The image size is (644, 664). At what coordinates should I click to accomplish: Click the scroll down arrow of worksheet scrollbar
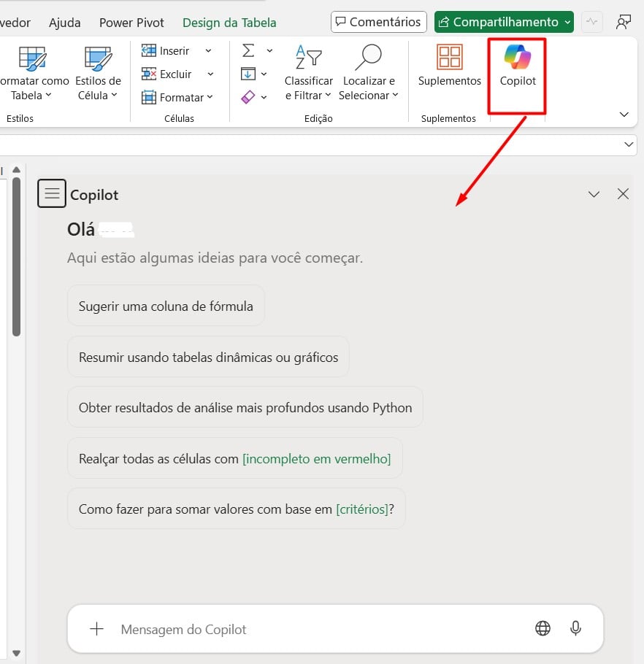point(17,653)
